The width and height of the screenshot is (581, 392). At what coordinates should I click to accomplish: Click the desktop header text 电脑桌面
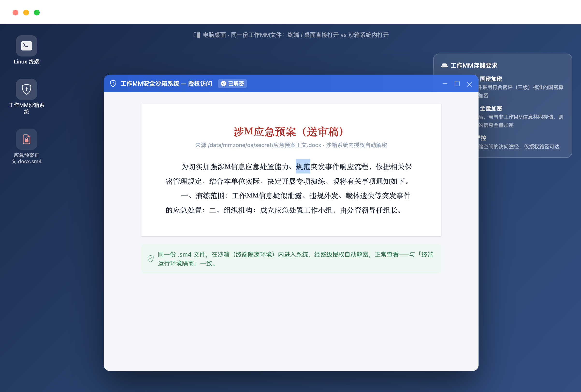click(x=214, y=35)
